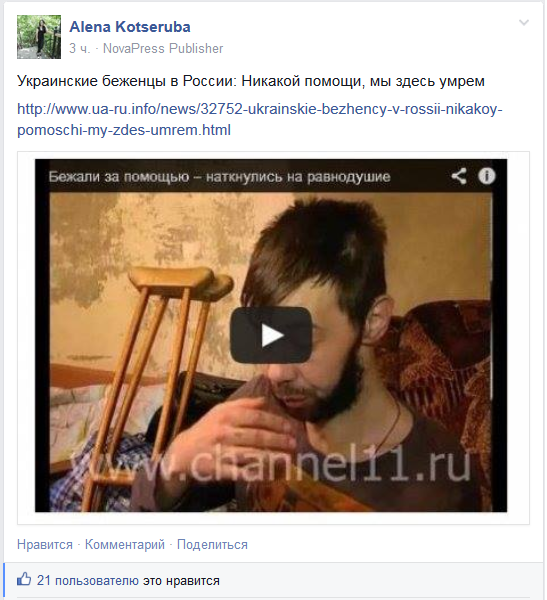Open the Alena Kotseruba profile name link
Viewport: 547px width, 600px height.
130,27
